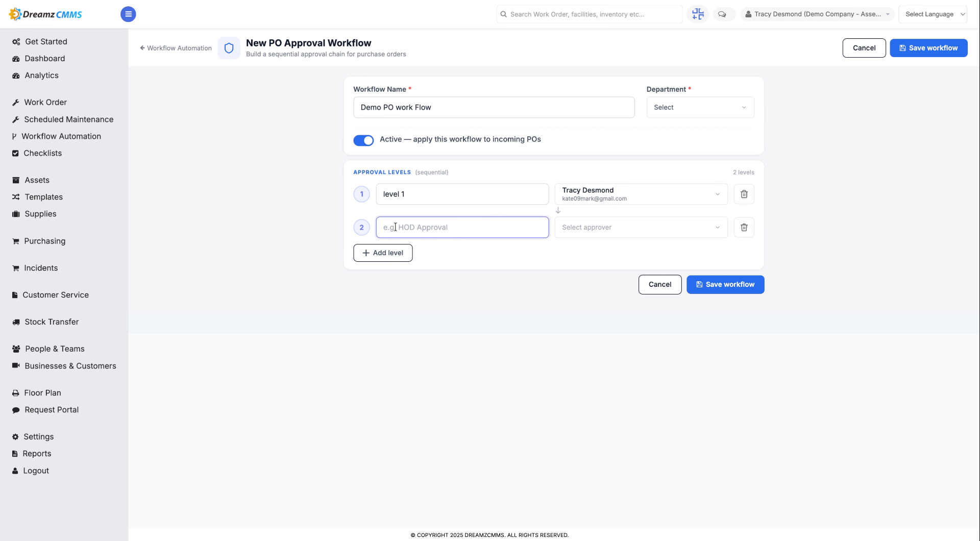
Task: Open the Tracy Desmond approver dropdown for level 1
Action: [x=641, y=194]
